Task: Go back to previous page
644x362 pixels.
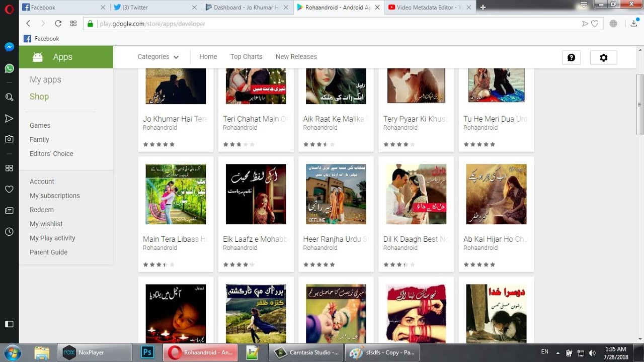Action: tap(28, 24)
